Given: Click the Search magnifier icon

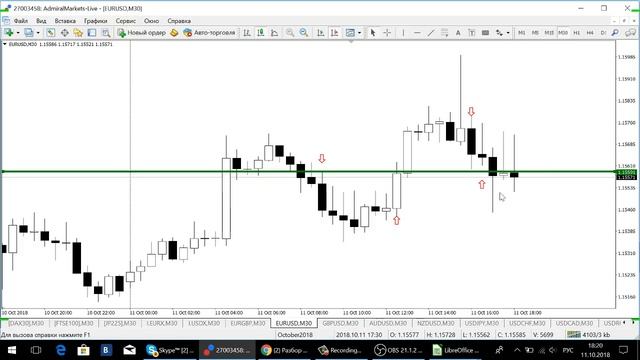Looking at the screenshot, I should pyautogui.click(x=615, y=33).
